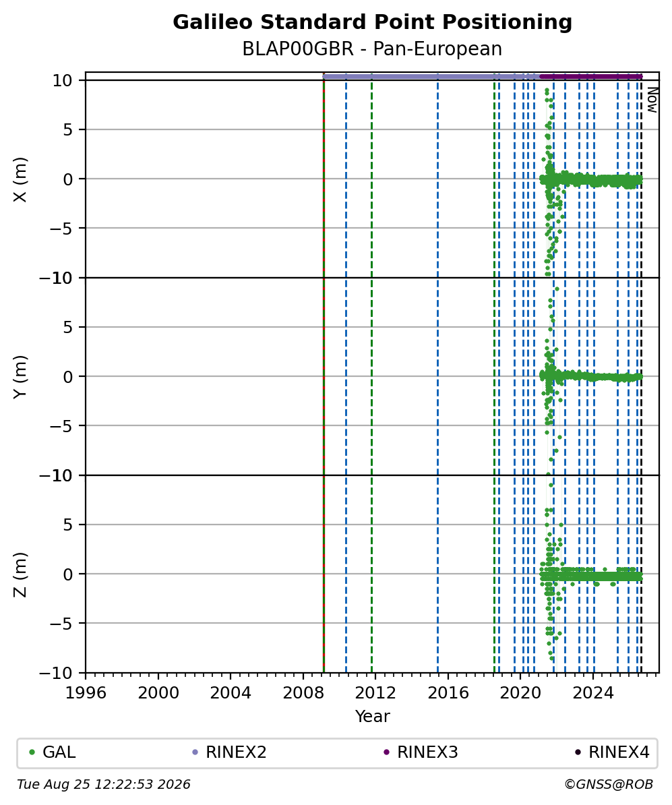The width and height of the screenshot is (672, 805).
Task: Click the timestamp 'Tue Aug 25 12:22:53 2026'
Action: pos(104,785)
